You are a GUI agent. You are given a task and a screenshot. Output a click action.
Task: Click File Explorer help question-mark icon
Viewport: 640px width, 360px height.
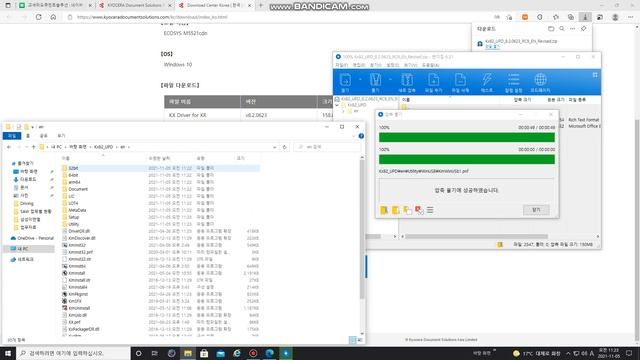pyautogui.click(x=361, y=136)
